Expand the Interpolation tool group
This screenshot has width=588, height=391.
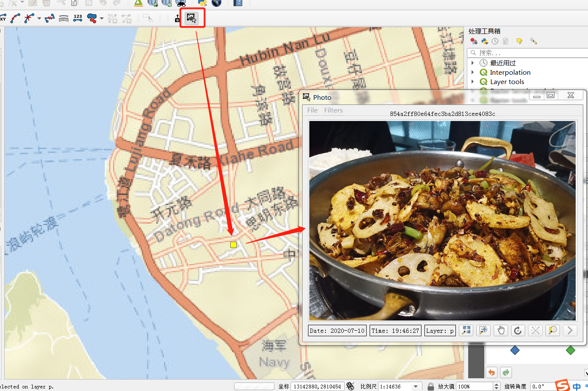[x=472, y=72]
